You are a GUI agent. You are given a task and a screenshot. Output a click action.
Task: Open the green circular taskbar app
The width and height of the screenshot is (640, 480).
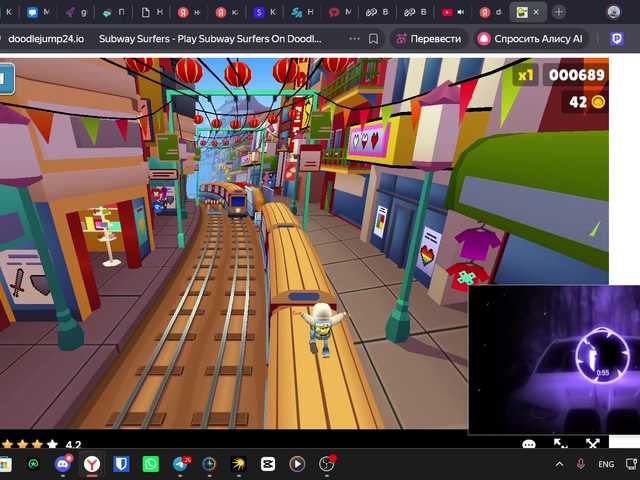click(x=33, y=464)
